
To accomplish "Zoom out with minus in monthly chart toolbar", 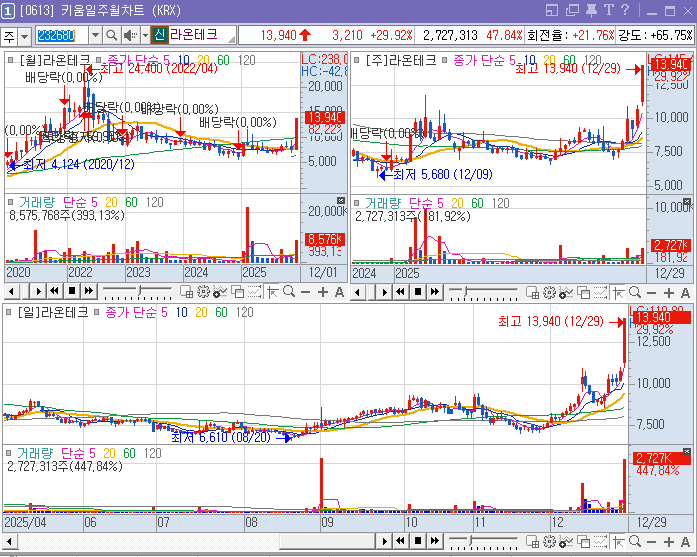I will (x=305, y=292).
